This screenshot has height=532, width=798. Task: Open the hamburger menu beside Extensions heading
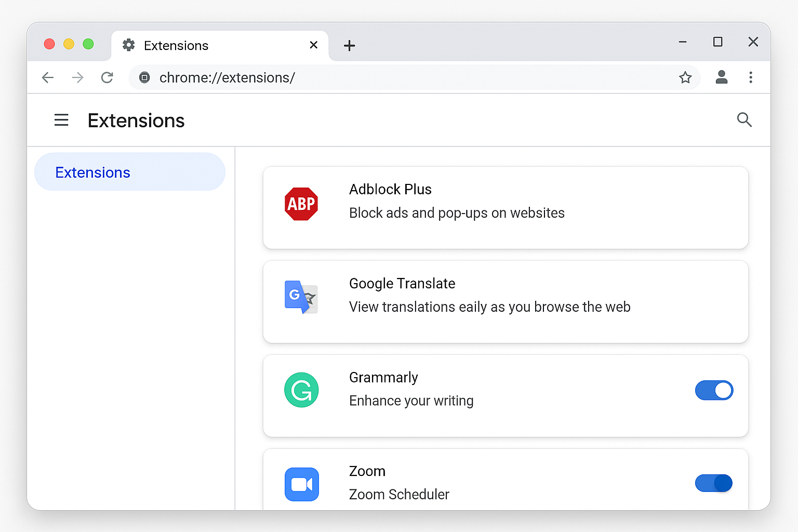pyautogui.click(x=61, y=120)
